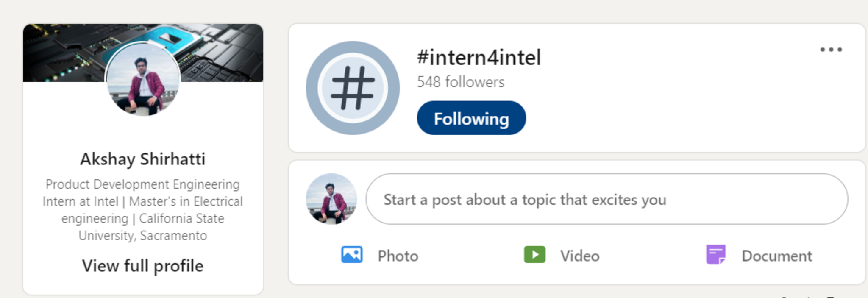Click the 'Start a post' text field
The image size is (868, 298).
[606, 199]
